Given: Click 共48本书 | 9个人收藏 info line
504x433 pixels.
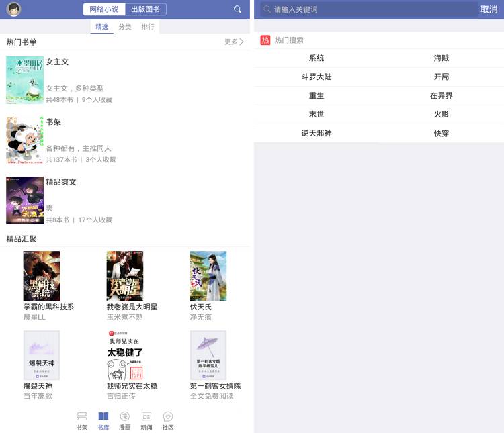Looking at the screenshot, I should click(79, 99).
